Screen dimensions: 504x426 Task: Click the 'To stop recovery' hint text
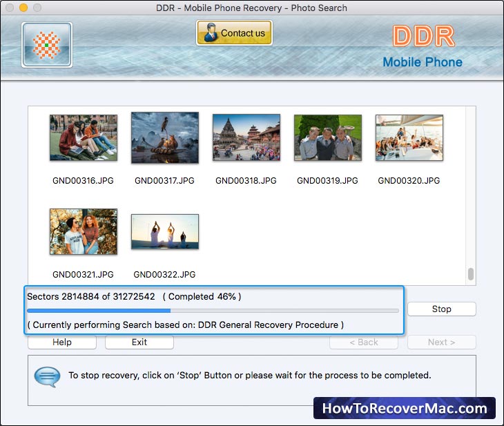click(x=250, y=375)
